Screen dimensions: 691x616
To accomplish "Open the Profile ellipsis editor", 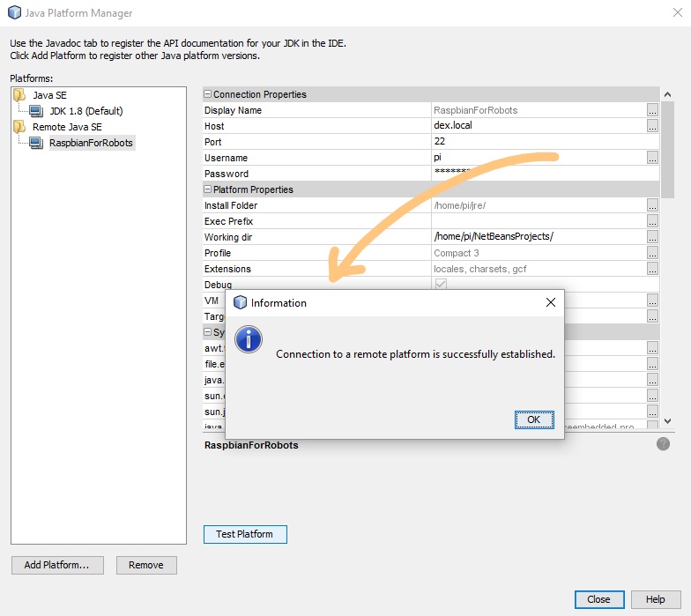I will (652, 253).
